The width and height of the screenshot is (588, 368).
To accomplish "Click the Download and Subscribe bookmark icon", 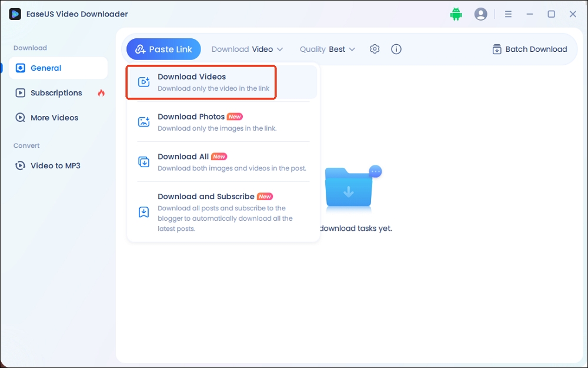I will pos(143,213).
